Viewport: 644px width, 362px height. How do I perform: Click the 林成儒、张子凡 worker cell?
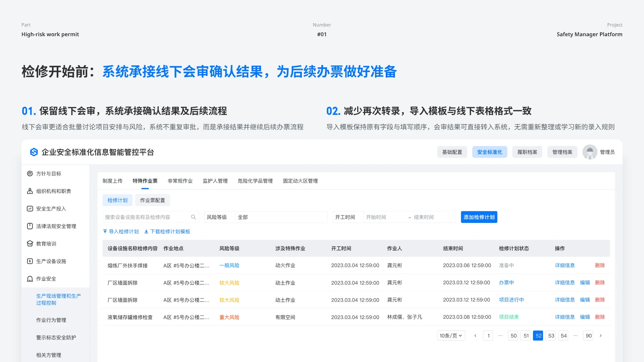[405, 317]
